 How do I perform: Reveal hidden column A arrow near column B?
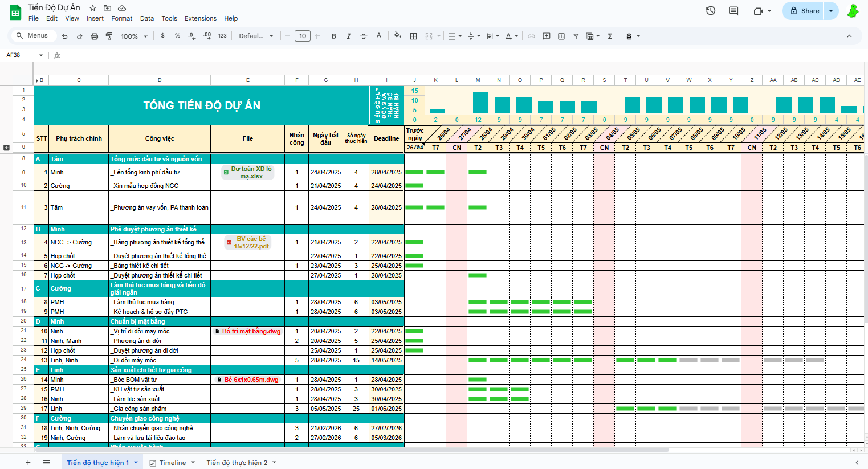point(36,80)
